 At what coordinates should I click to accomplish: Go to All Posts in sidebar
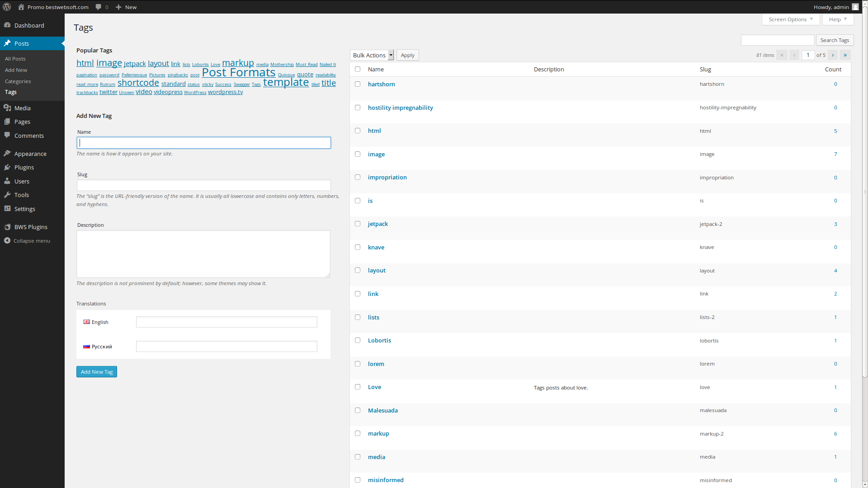pos(15,59)
